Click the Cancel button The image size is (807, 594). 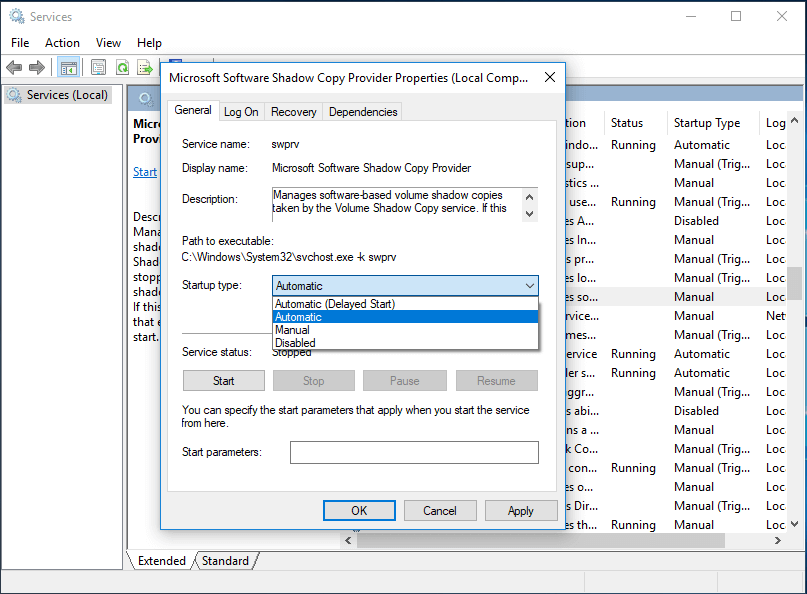coord(440,511)
